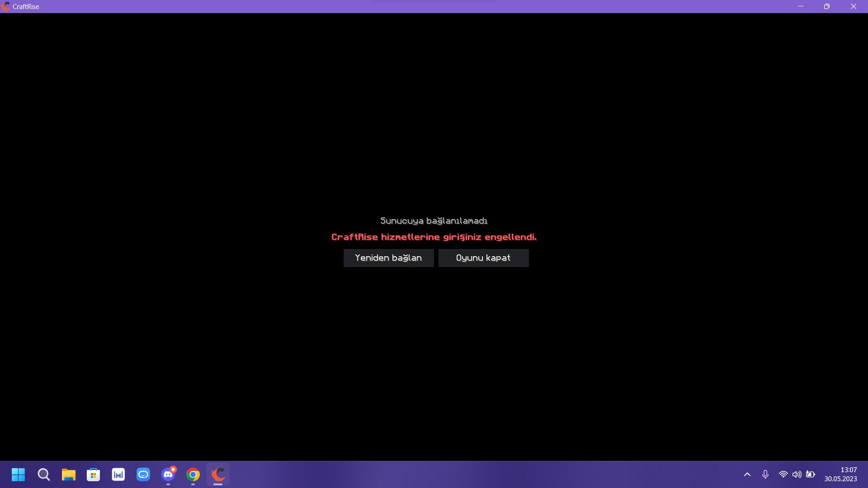The height and width of the screenshot is (488, 868).
Task: Open Windows Search magnifier icon
Action: click(44, 474)
